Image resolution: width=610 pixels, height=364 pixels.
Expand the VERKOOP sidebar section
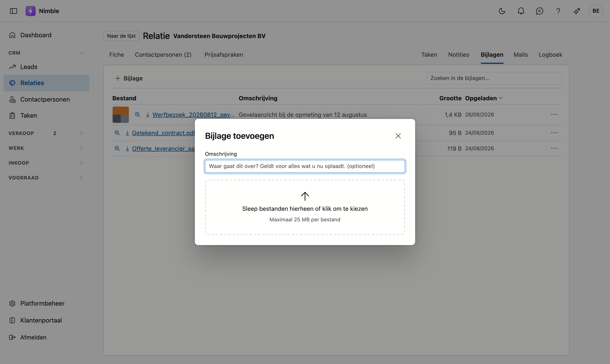81,133
